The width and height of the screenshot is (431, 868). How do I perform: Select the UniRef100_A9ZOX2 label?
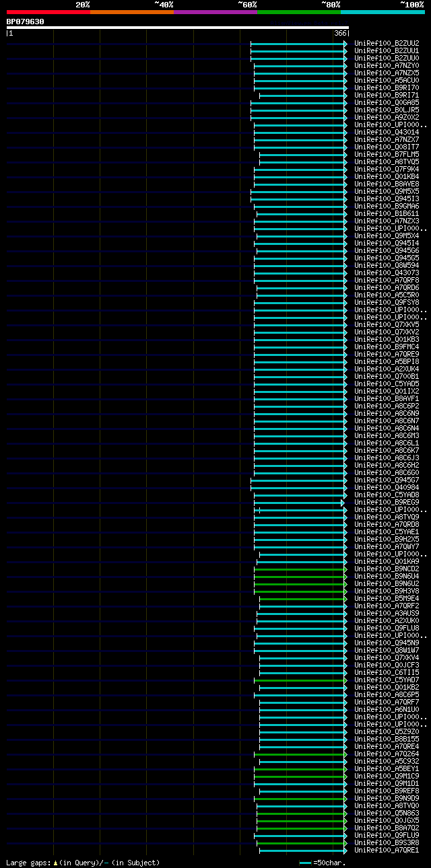coord(387,117)
